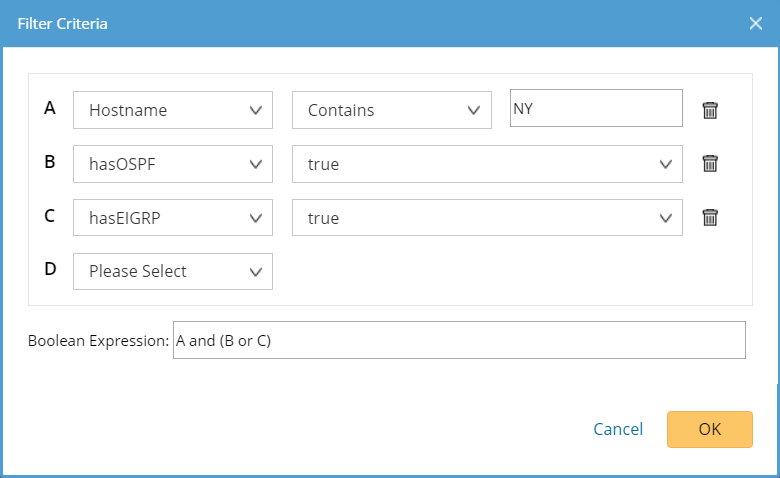Change the true value for hasEIGRP
780x478 pixels.
click(x=487, y=217)
